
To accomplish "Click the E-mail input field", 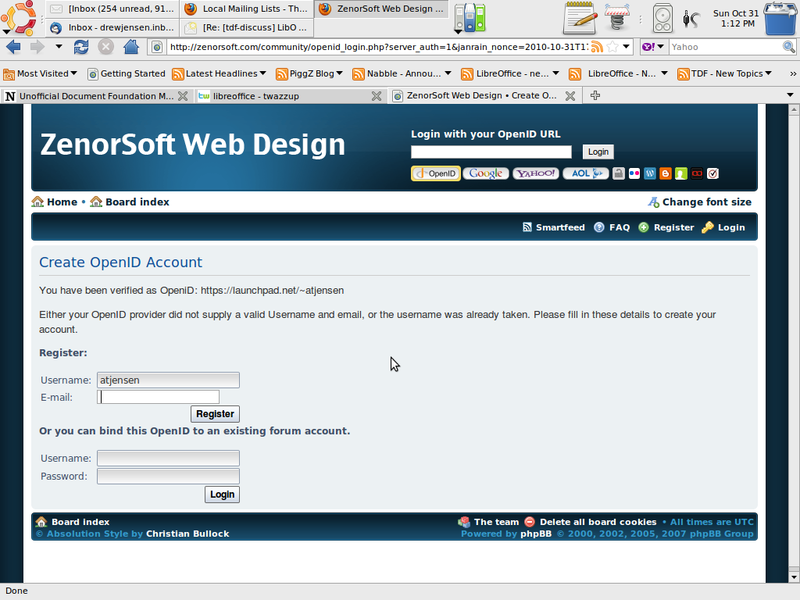I will [x=158, y=397].
